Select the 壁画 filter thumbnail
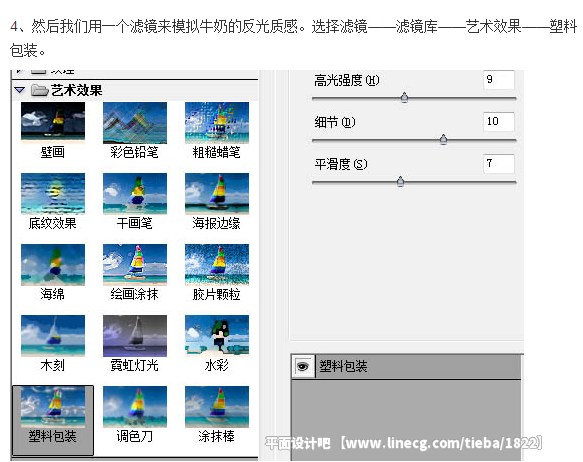583x462 pixels. [x=53, y=123]
